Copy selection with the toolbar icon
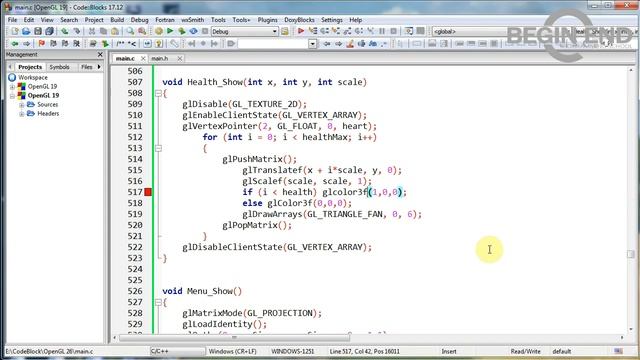Viewport: 640px width, 360px height. [103, 31]
